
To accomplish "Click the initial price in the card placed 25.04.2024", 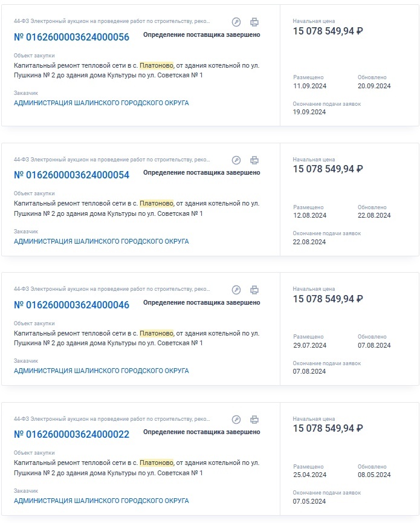I will tap(328, 428).
